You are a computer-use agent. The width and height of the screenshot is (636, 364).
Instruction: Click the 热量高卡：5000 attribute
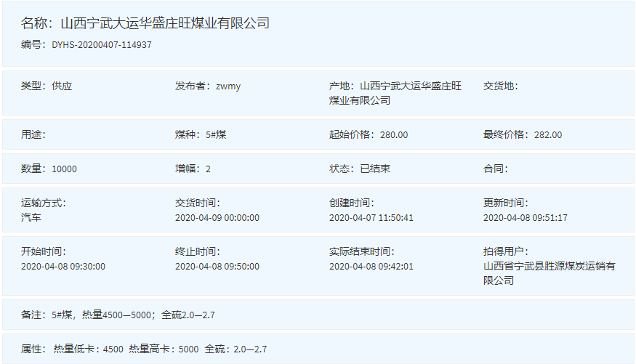coord(164,349)
